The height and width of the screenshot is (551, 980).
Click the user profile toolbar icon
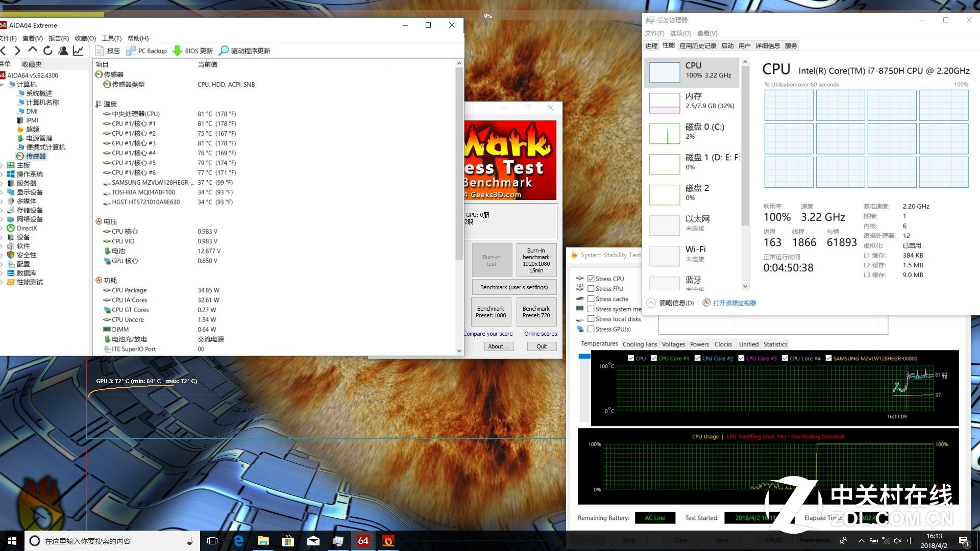(x=63, y=51)
